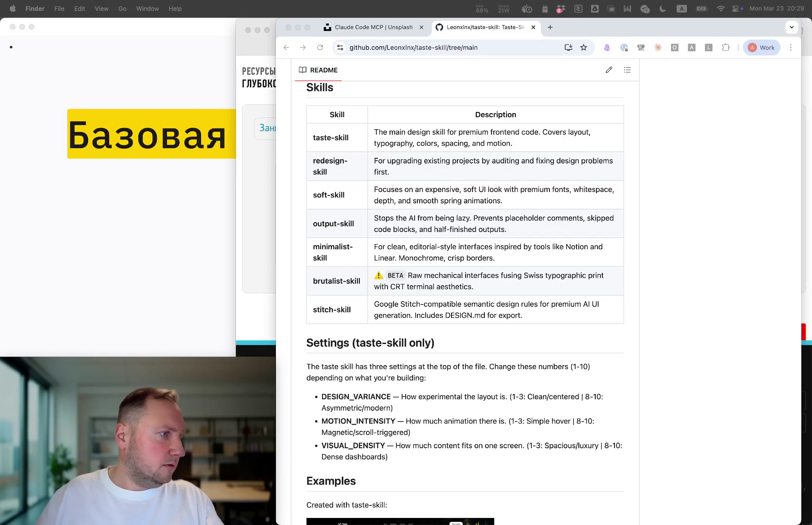Viewport: 812px width, 525px height.
Task: Open the Extensions puzzle piece menu
Action: tap(726, 47)
